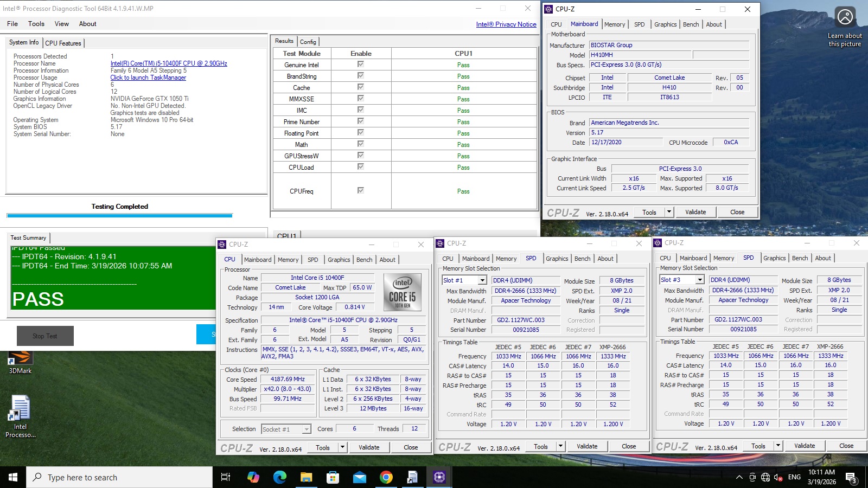Click 'Click to launch TaskManager' link
This screenshot has height=488, width=868.
(x=148, y=78)
